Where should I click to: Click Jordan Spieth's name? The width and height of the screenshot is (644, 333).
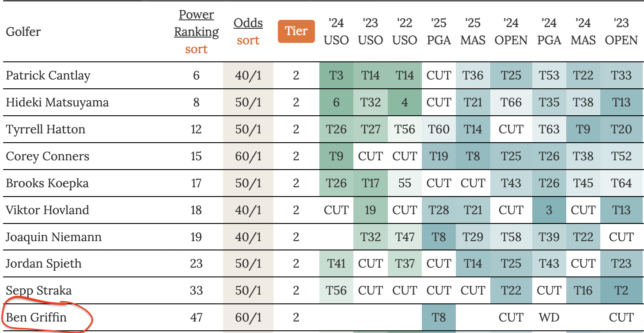coord(43,264)
